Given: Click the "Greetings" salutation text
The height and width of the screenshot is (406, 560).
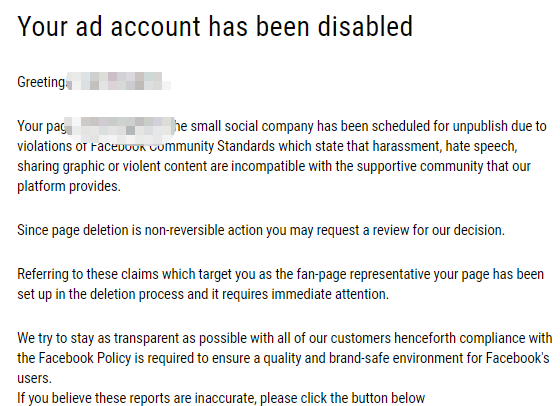Looking at the screenshot, I should pos(42,82).
